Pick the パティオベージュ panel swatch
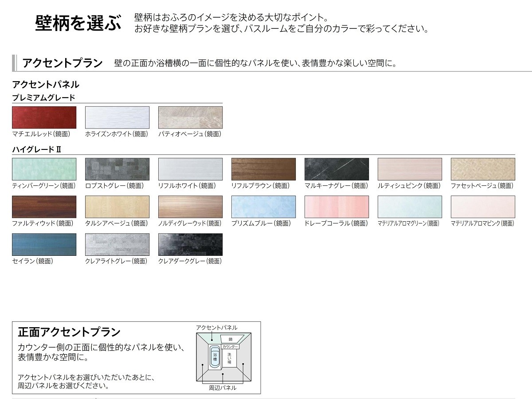The height and width of the screenshot is (399, 532). [x=190, y=117]
